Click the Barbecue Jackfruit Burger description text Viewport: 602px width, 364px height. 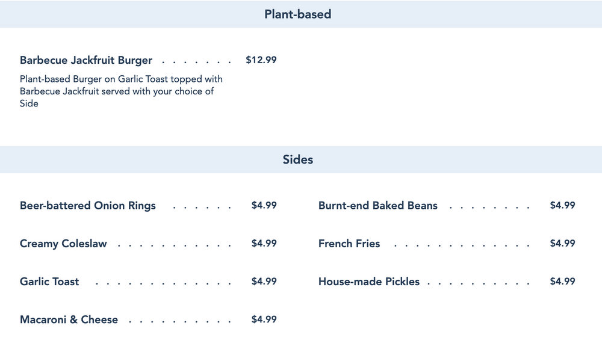point(120,91)
